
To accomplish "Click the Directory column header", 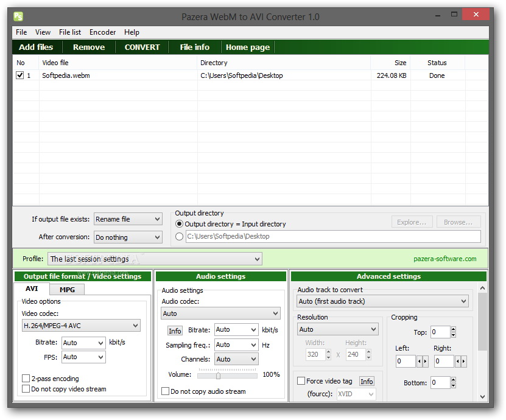I will click(x=284, y=63).
